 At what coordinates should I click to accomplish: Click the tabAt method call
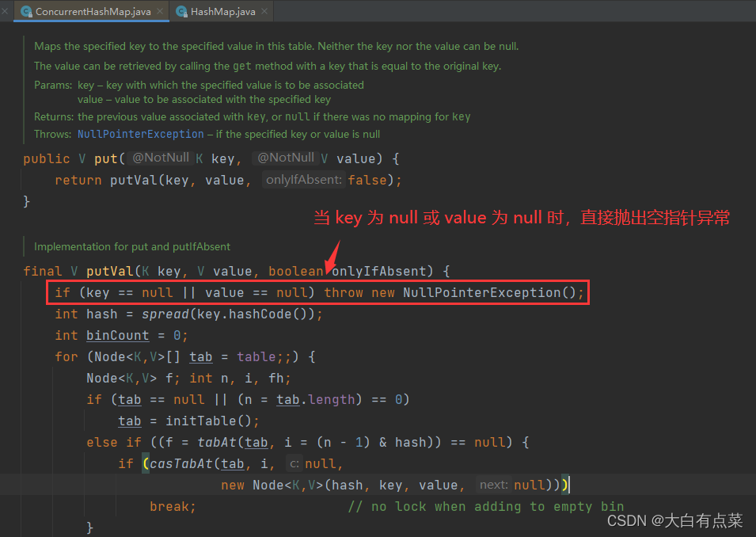click(217, 443)
